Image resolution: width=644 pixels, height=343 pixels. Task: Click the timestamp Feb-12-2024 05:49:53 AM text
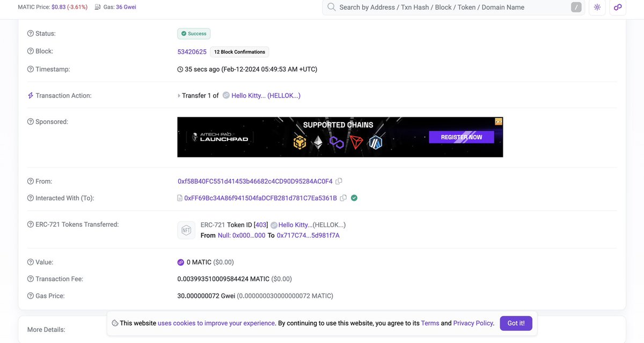(x=269, y=69)
